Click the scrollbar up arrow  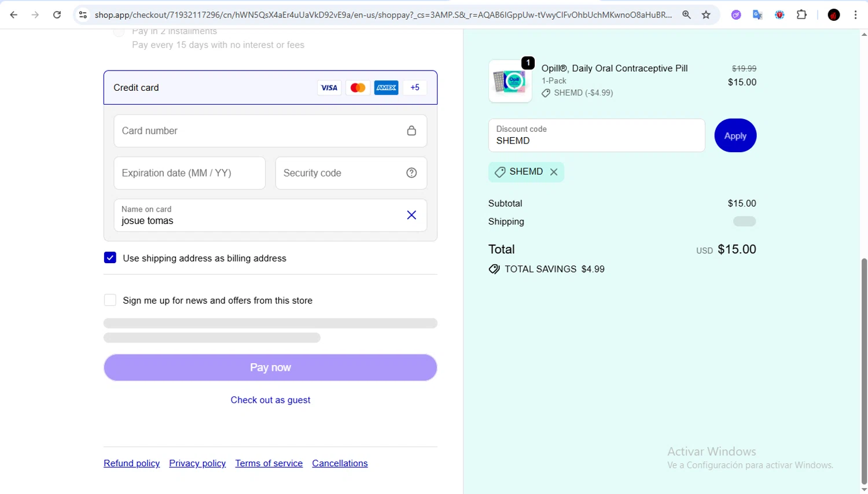tap(864, 35)
